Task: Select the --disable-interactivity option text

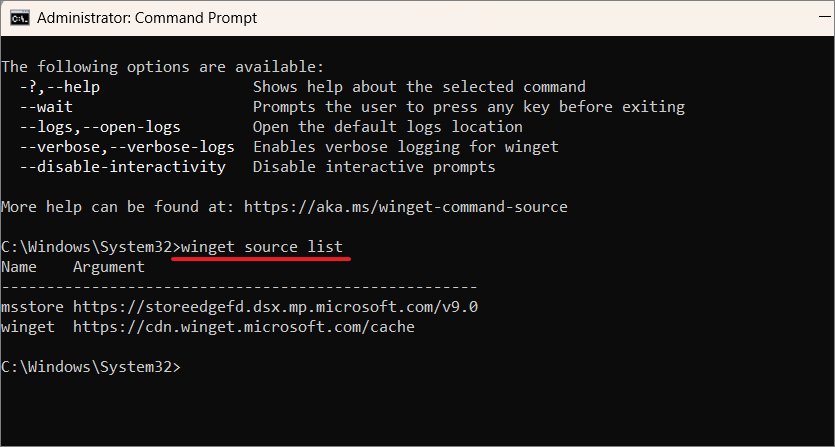Action: pyautogui.click(x=122, y=167)
